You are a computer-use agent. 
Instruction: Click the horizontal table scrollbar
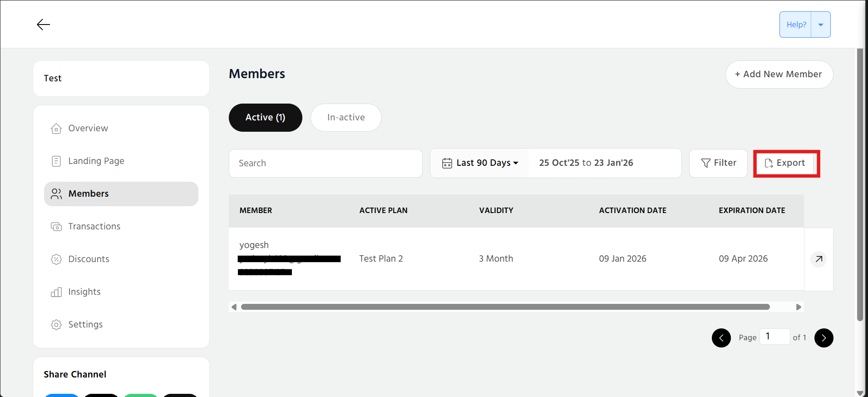[x=505, y=307]
